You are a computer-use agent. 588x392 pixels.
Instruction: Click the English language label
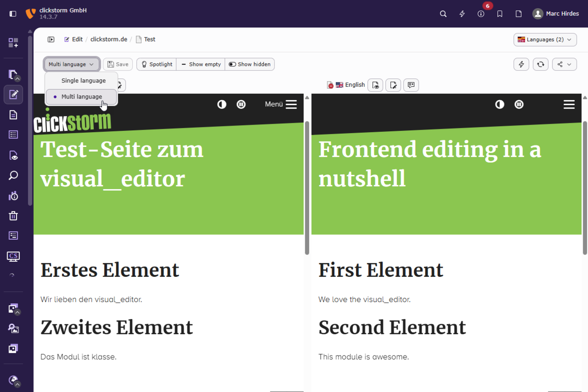(355, 85)
